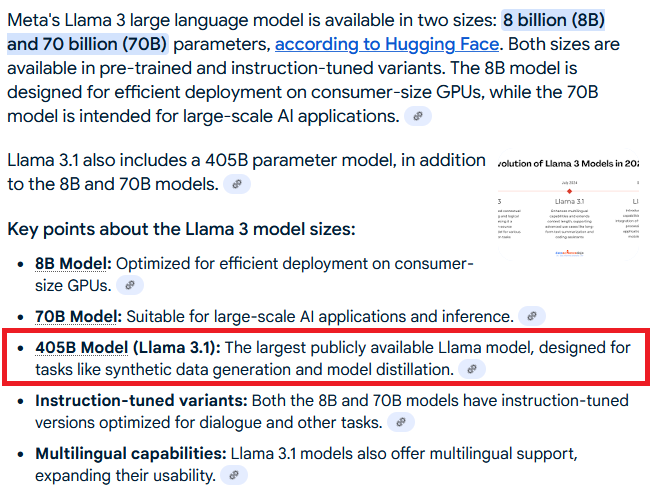Open the 'according to Hugging Face' link

pyautogui.click(x=387, y=44)
